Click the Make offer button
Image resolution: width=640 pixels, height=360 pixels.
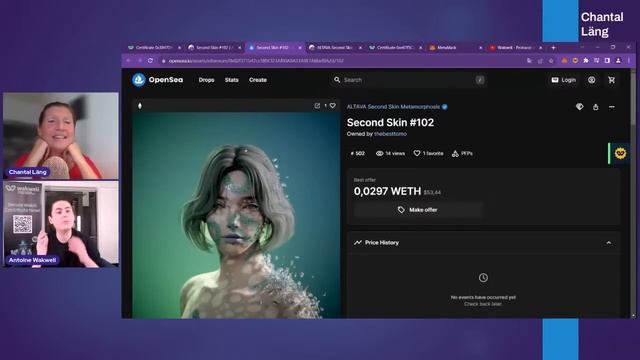pos(418,210)
